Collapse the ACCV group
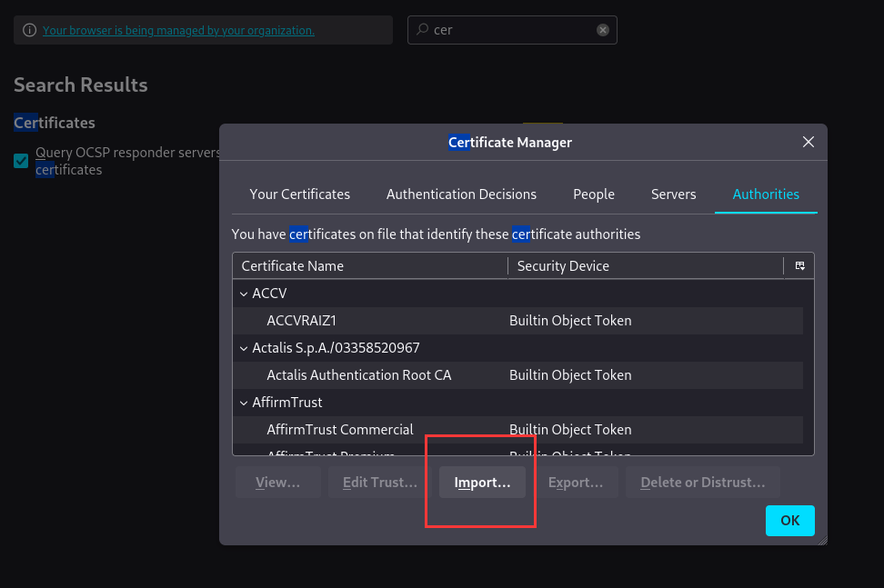The height and width of the screenshot is (588, 884). 244,294
